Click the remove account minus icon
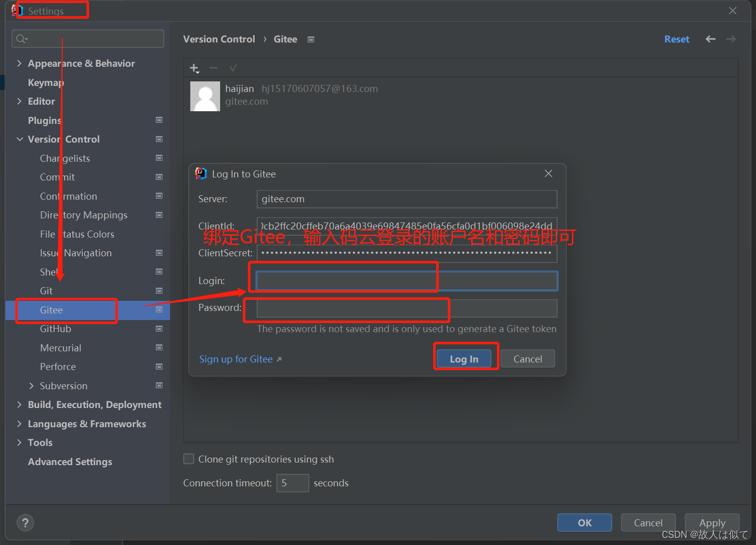Screen dimensions: 756x545 pos(214,68)
